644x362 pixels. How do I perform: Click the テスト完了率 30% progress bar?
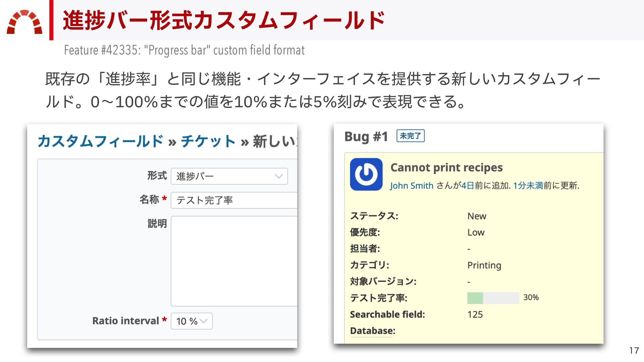(493, 298)
